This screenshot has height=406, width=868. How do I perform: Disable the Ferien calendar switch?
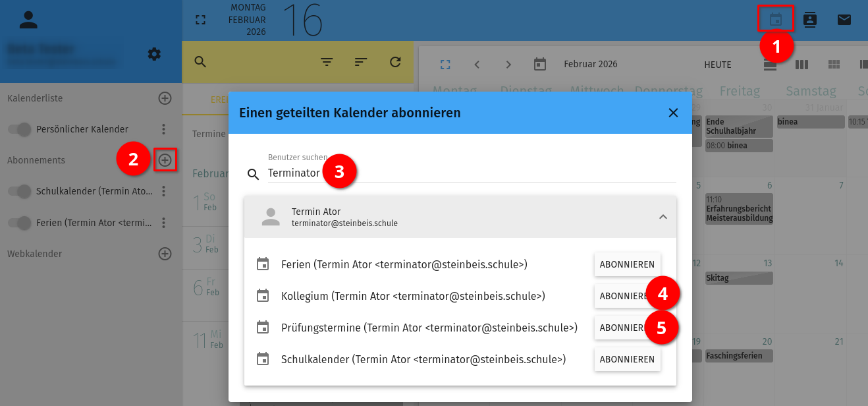[x=20, y=223]
